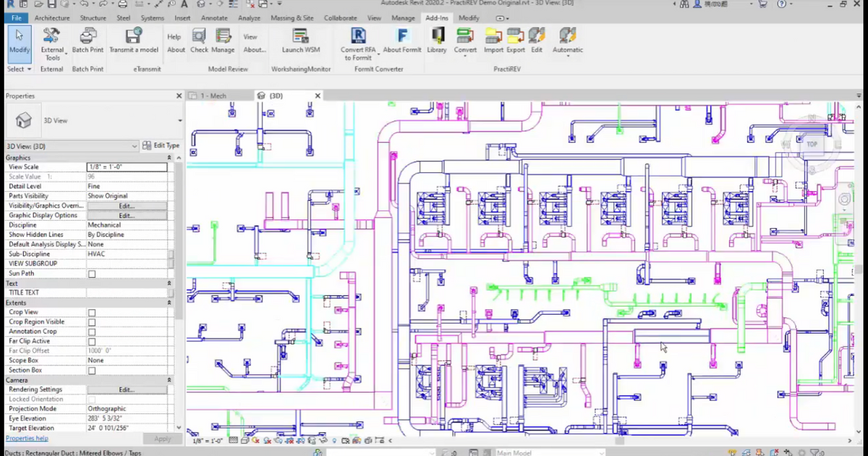
Task: Toggle Crop Region Visible checkbox
Action: (92, 322)
